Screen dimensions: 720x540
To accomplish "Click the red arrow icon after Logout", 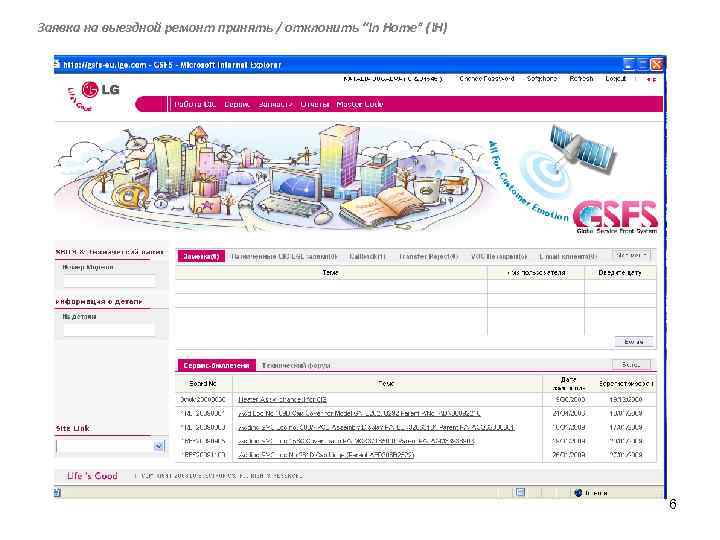I will [651, 79].
